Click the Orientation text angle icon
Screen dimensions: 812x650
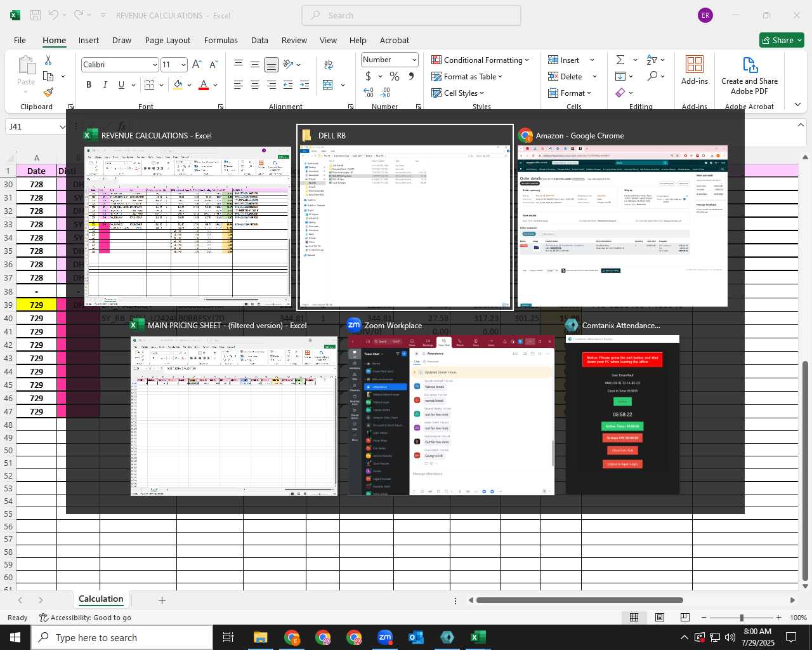[x=289, y=63]
